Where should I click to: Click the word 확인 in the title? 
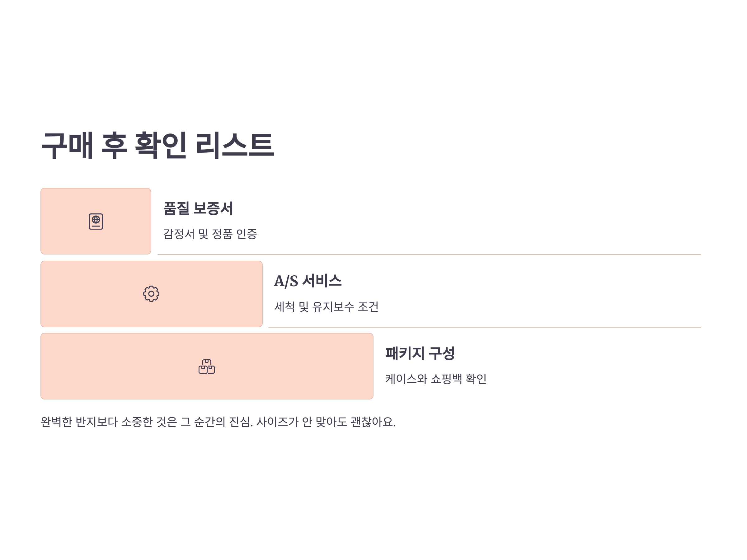click(161, 146)
